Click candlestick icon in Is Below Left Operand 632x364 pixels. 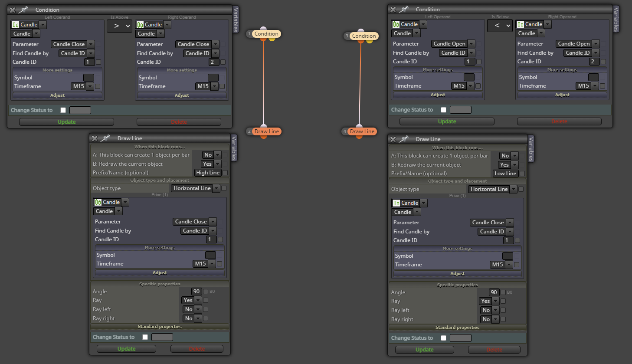click(396, 24)
